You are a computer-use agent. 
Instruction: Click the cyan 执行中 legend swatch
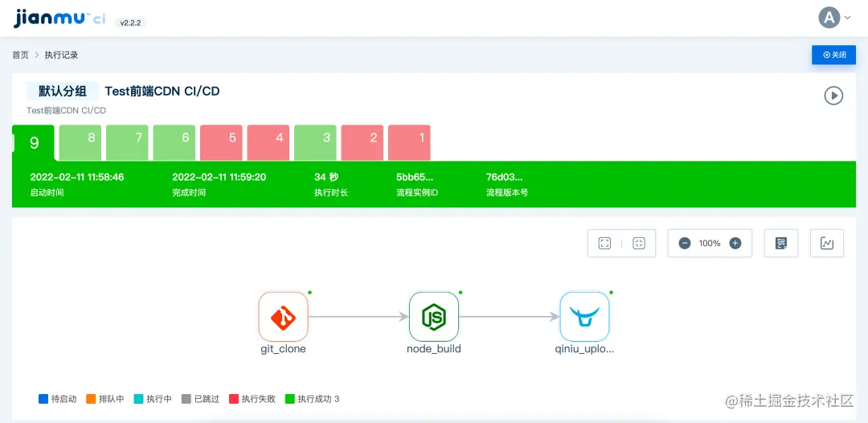(139, 399)
